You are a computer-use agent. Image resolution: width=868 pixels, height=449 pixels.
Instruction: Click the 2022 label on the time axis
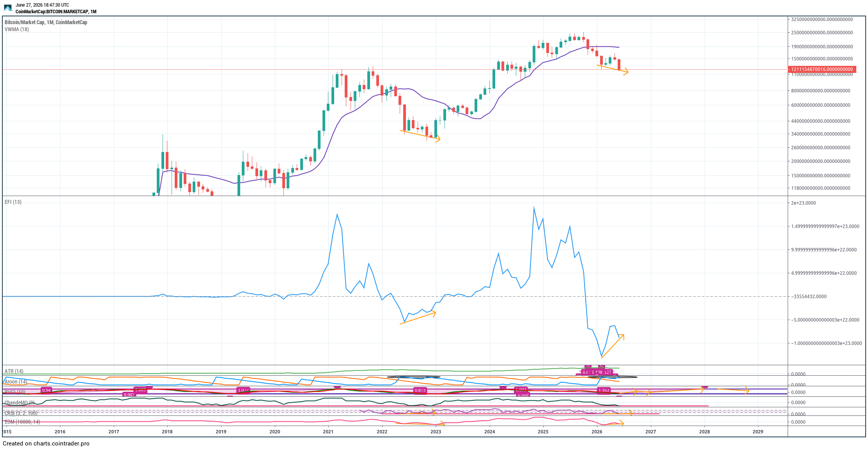click(382, 431)
